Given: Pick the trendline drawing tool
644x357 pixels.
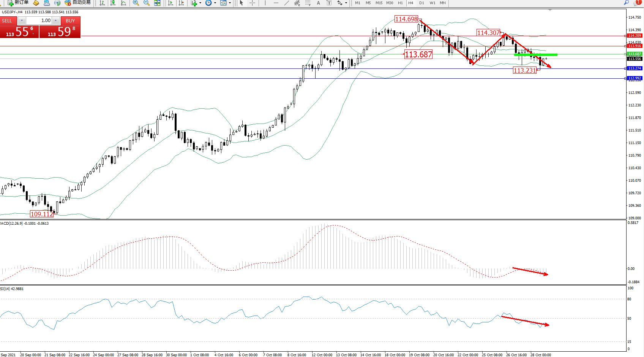Looking at the screenshot, I should pos(287,3).
